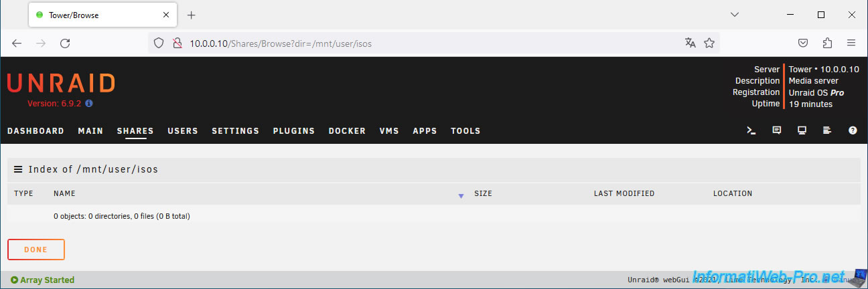Open the Info monitor icon

[x=802, y=130]
